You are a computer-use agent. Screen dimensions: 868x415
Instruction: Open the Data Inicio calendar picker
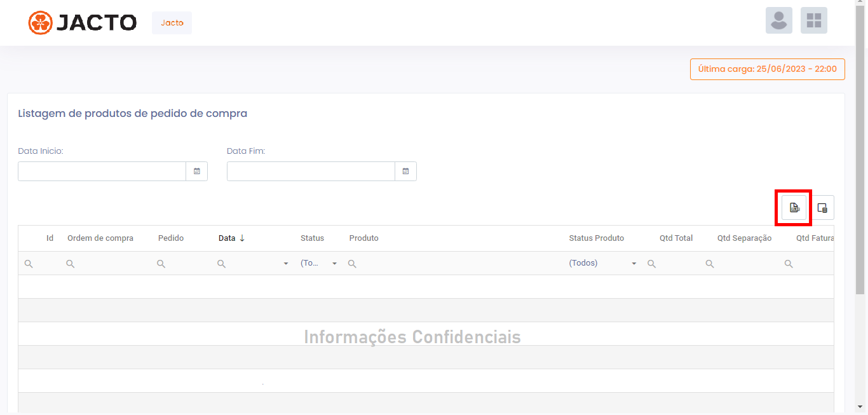(x=197, y=172)
